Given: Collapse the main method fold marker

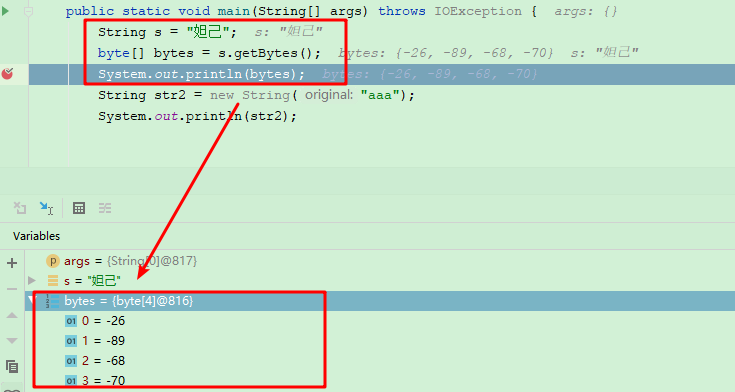Looking at the screenshot, I should pyautogui.click(x=28, y=11).
